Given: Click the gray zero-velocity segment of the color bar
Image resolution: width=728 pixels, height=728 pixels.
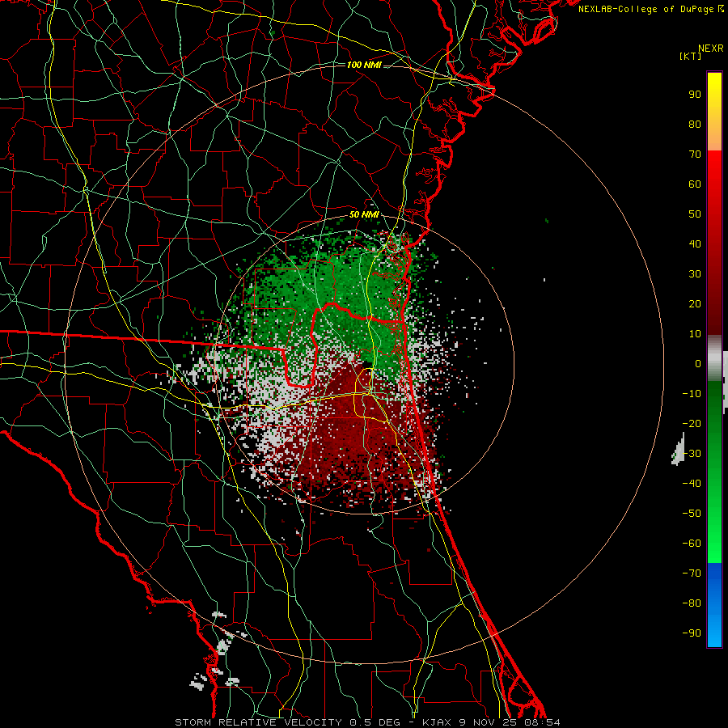Looking at the screenshot, I should pyautogui.click(x=714, y=358).
